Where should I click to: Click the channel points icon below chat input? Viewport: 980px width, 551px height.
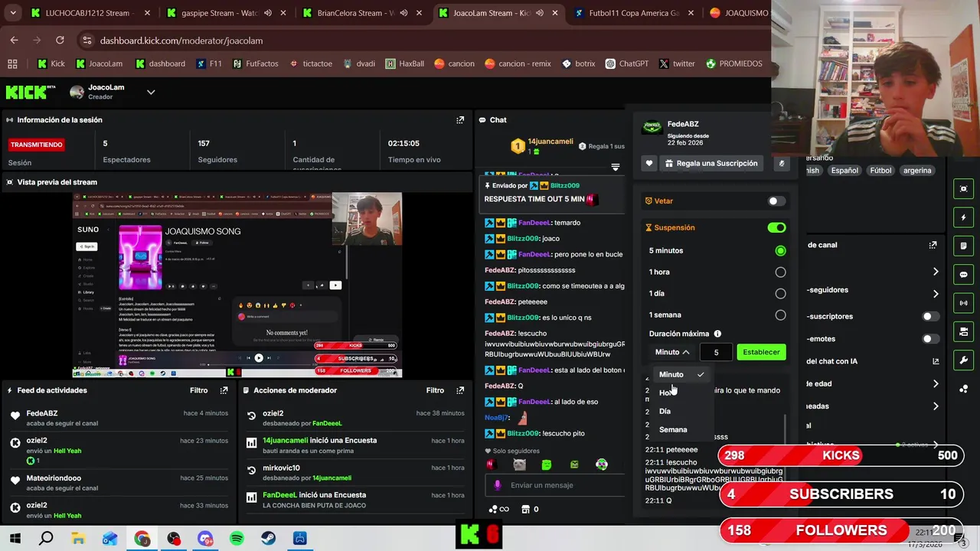point(493,509)
